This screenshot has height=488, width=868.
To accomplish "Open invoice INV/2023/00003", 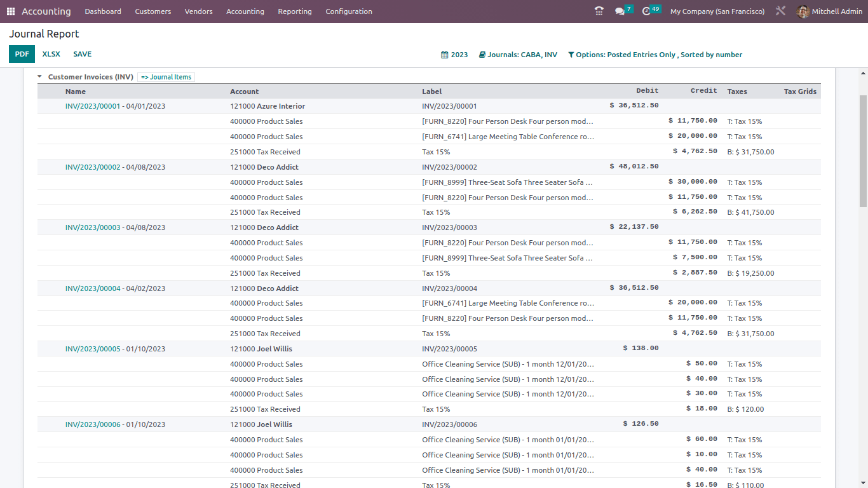I will 93,227.
